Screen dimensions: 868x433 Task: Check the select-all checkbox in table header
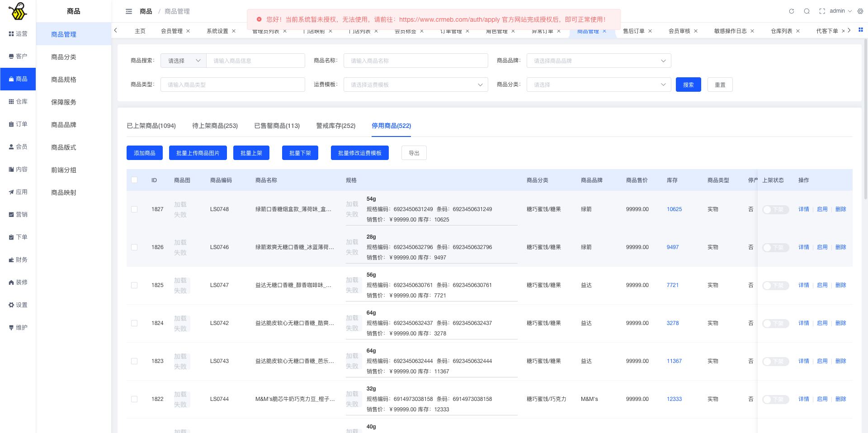click(x=134, y=180)
